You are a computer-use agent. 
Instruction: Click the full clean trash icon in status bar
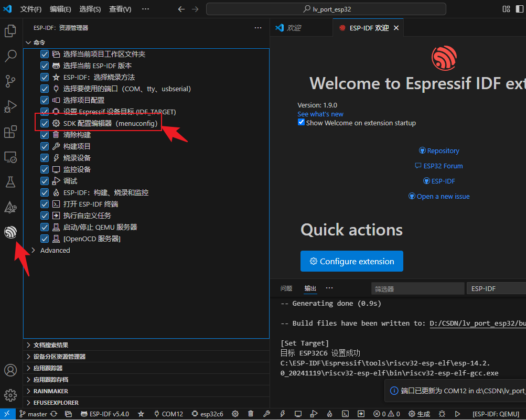click(x=251, y=414)
